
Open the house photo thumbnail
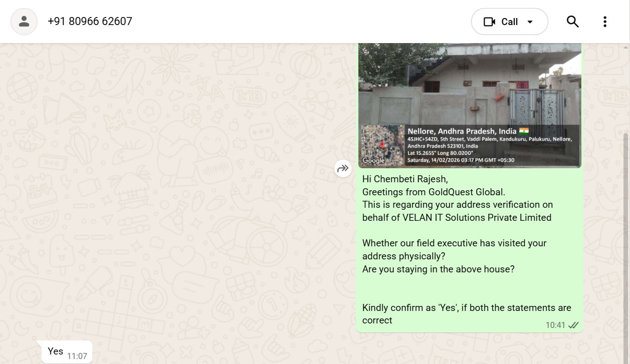coord(469,85)
